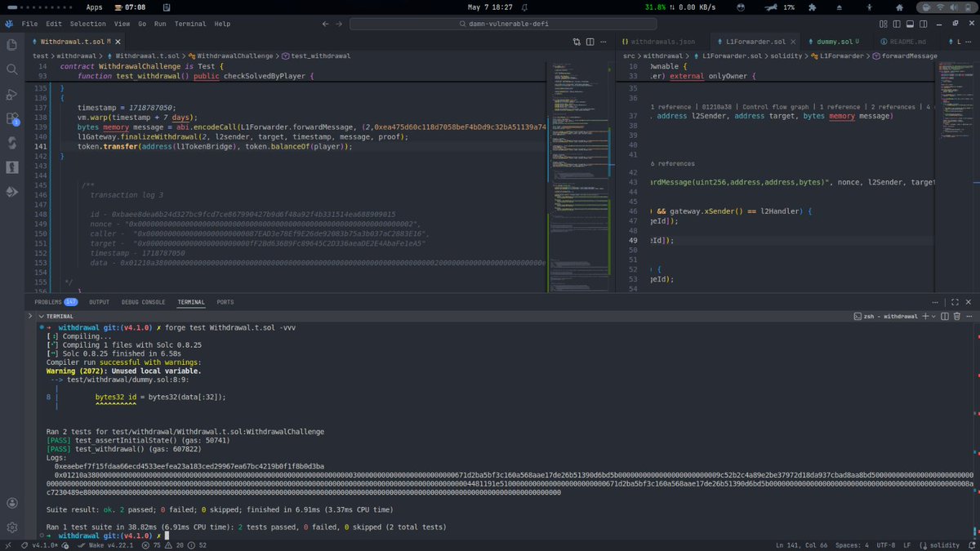Open the Terminal menu

click(x=189, y=24)
